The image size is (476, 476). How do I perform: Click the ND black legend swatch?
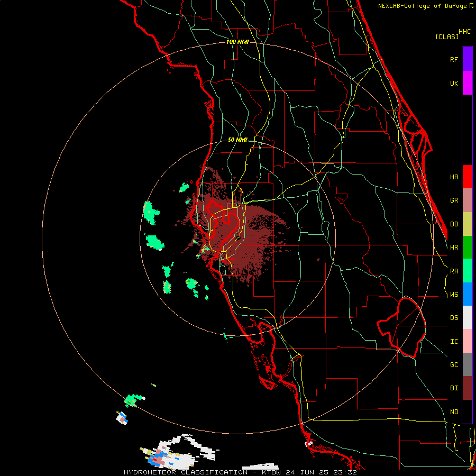coord(467,411)
